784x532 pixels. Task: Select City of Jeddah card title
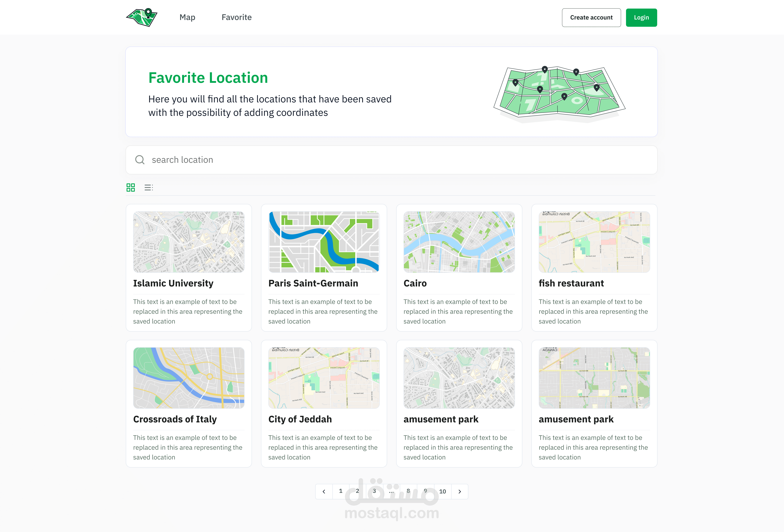tap(300, 419)
